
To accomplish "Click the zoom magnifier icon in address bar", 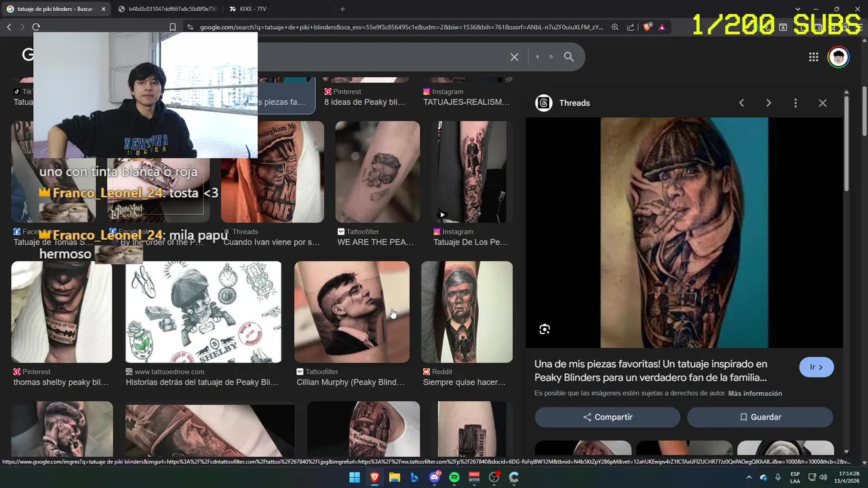I will 615,27.
